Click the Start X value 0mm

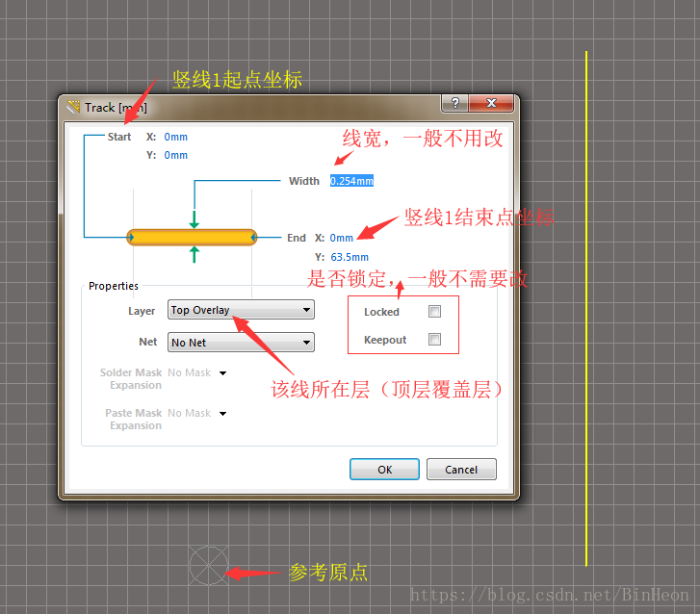(x=175, y=137)
